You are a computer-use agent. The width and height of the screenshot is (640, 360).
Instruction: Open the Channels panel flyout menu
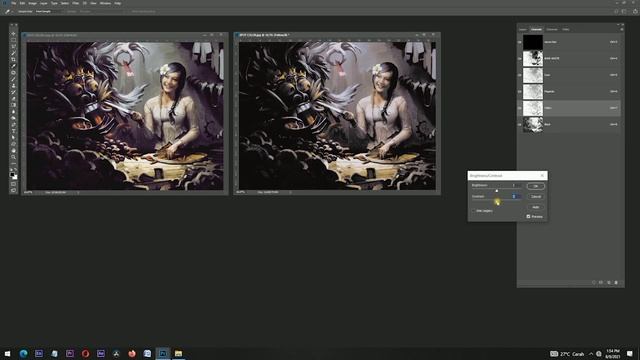coord(622,29)
